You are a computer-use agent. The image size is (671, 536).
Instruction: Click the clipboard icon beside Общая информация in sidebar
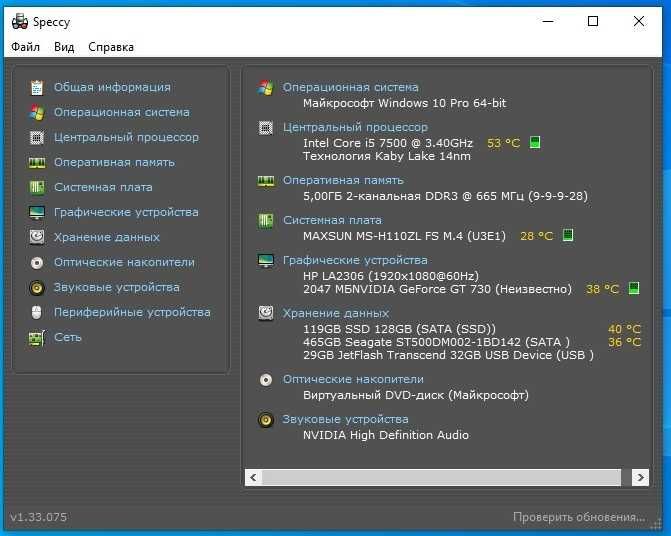pos(37,88)
